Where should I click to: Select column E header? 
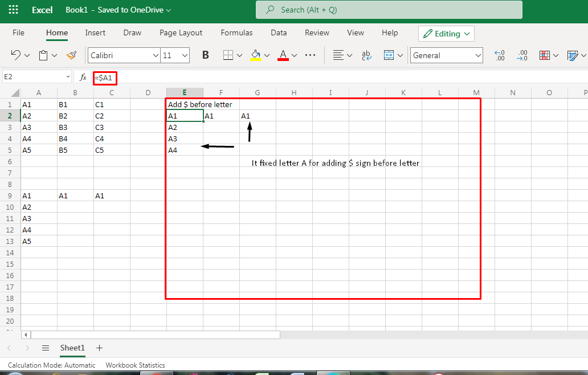(185, 93)
